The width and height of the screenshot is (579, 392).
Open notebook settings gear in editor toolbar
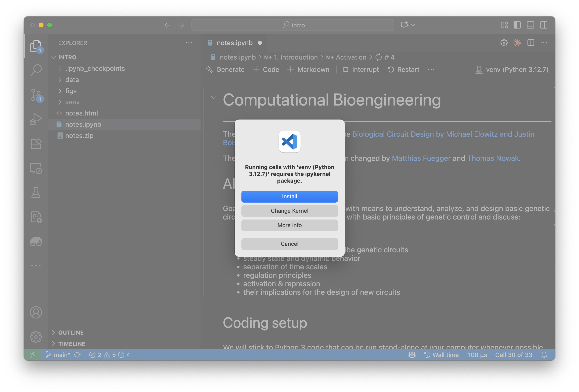point(504,43)
